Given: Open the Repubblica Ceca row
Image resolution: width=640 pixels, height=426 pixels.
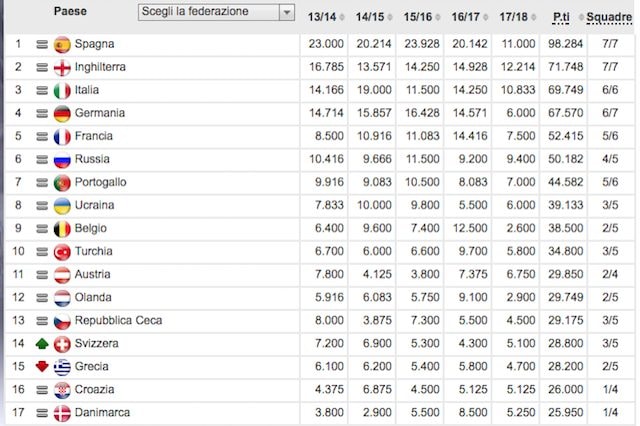Looking at the screenshot, I should click(x=118, y=320).
